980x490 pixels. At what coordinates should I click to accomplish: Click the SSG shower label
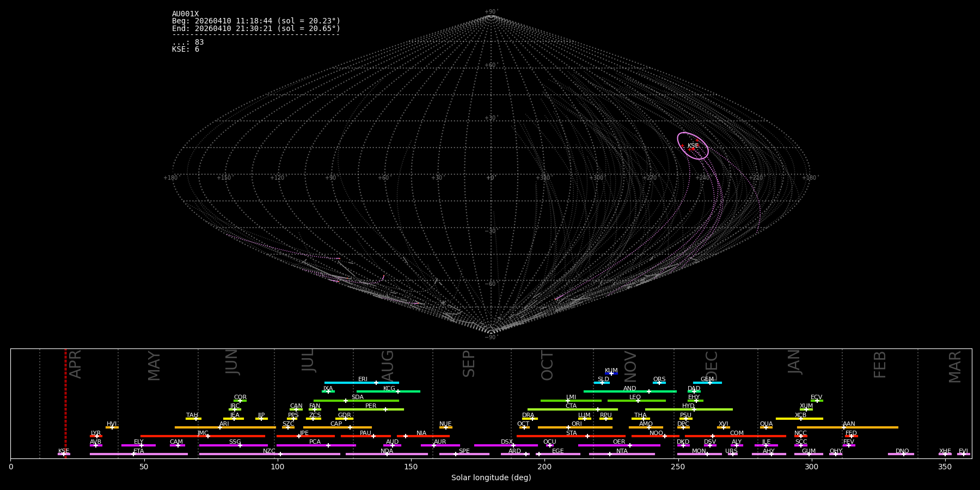click(235, 442)
